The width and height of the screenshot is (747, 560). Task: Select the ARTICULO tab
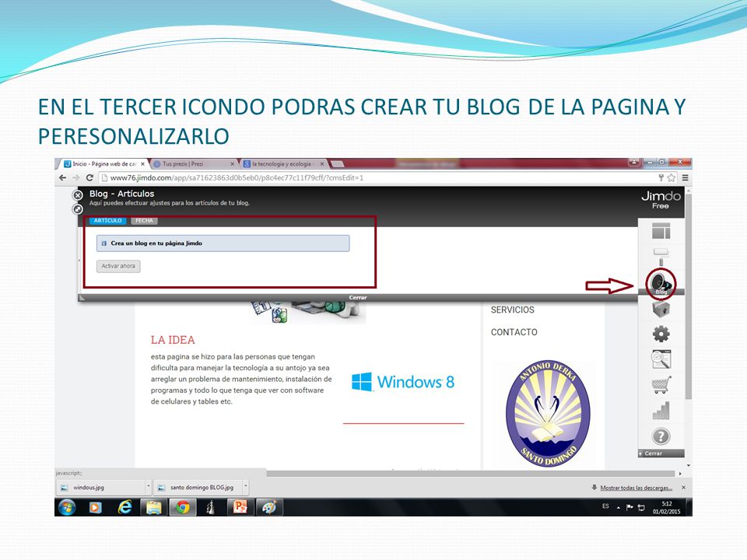(107, 220)
